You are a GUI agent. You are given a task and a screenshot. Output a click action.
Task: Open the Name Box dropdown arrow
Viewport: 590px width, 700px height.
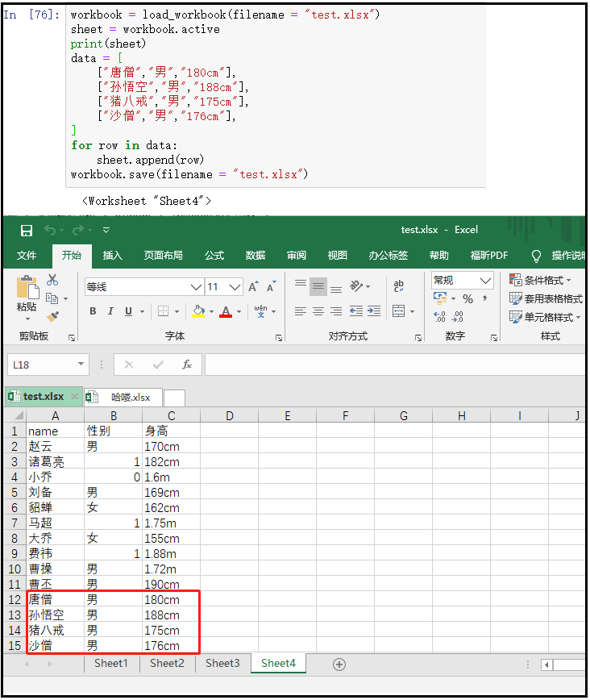click(x=81, y=365)
